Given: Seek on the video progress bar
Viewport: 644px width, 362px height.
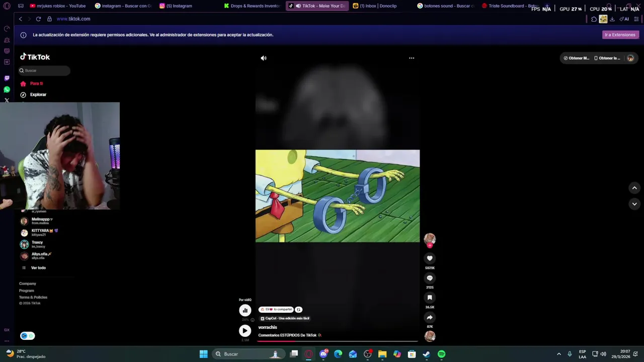Looking at the screenshot, I should 338,341.
